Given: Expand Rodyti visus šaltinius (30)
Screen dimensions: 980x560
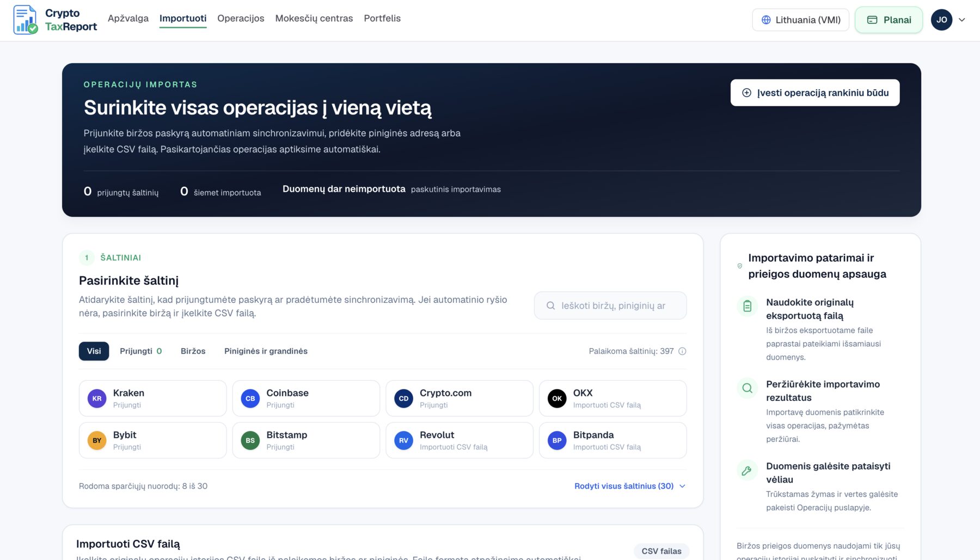Looking at the screenshot, I should 630,486.
